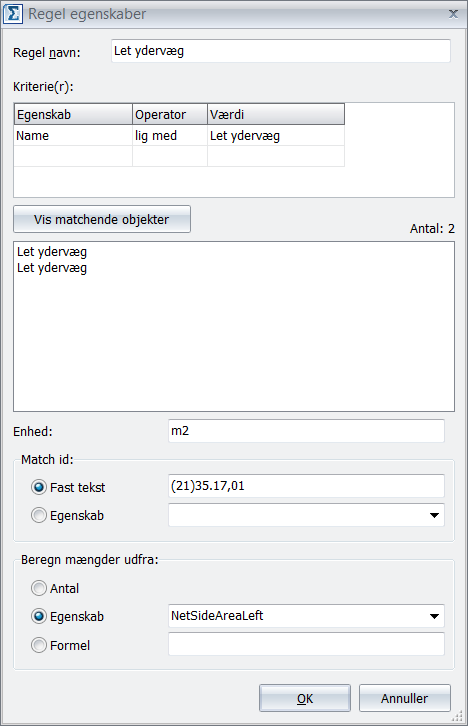
Task: Select the Egenskab option under Match id
Action: 39,515
